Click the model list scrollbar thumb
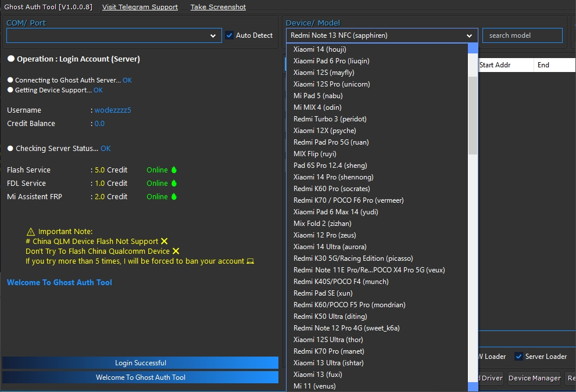This screenshot has height=392, width=576. coord(473,116)
